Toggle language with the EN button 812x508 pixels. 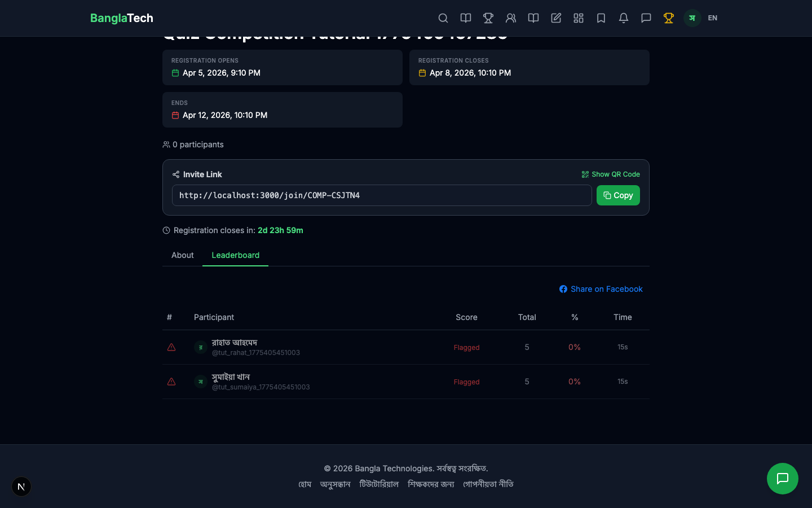713,18
